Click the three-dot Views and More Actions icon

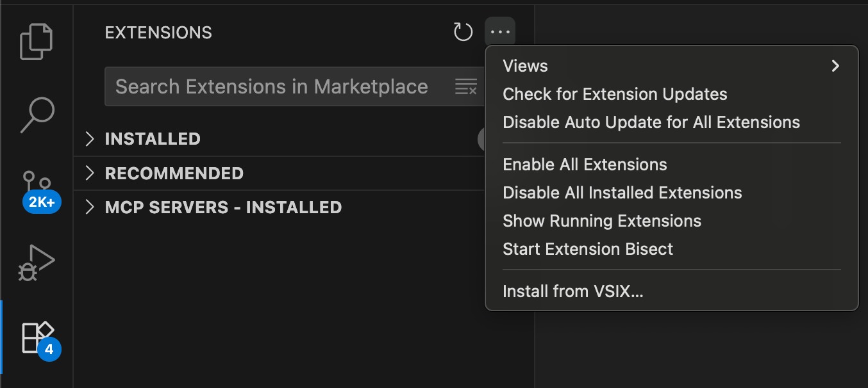pos(500,32)
